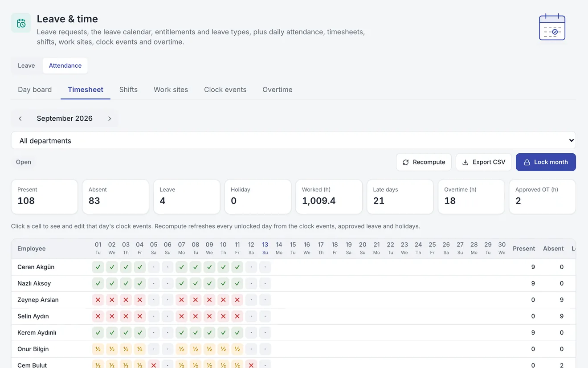
Task: Click the Export CSV button
Action: (x=484, y=162)
